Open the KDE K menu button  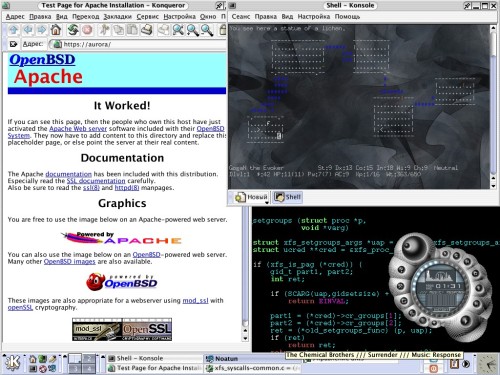(12, 364)
